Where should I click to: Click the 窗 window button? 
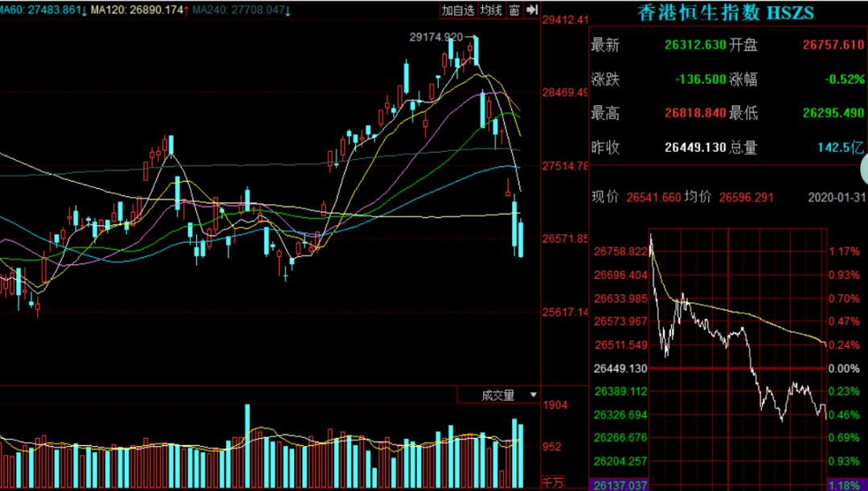coord(514,10)
